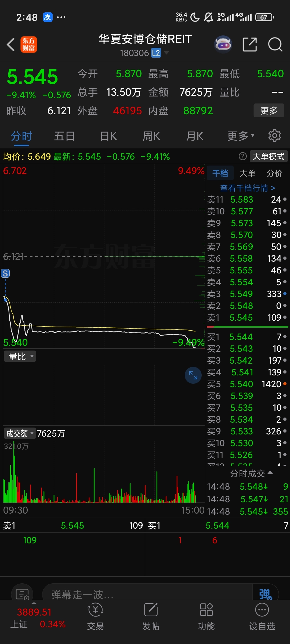Tap the large 5.545 current price

pyautogui.click(x=32, y=77)
